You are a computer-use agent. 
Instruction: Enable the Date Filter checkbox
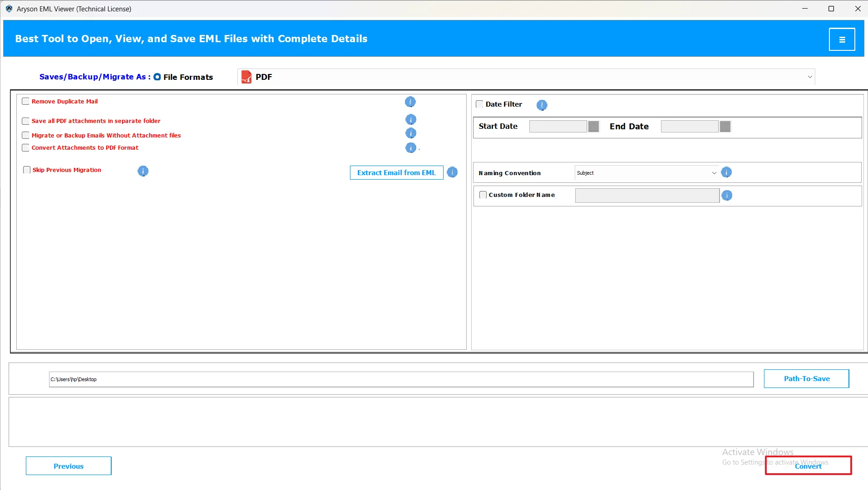479,104
